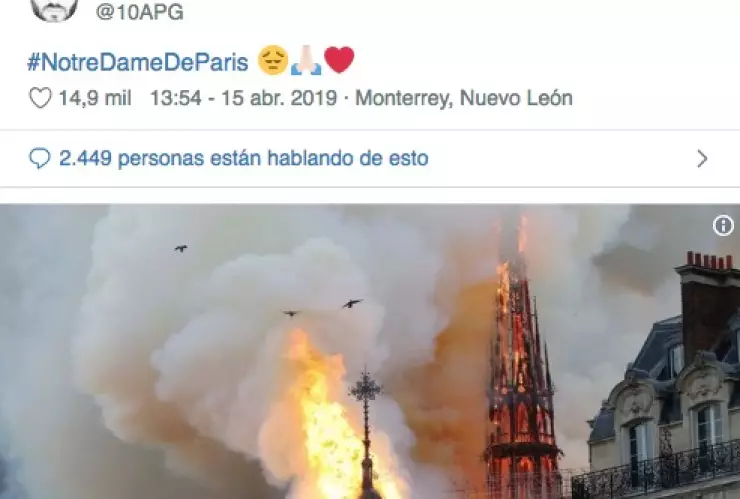
Task: Open the bearded profile avatar
Action: (x=54, y=9)
